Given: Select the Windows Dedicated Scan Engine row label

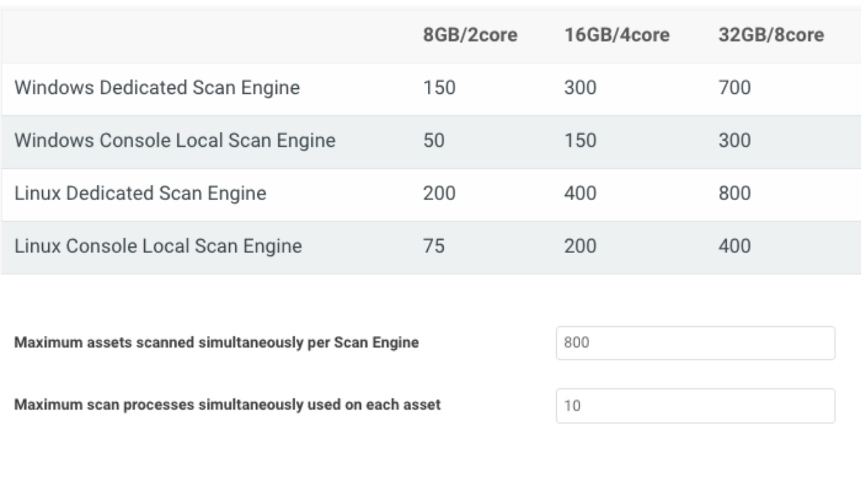Looking at the screenshot, I should 157,89.
